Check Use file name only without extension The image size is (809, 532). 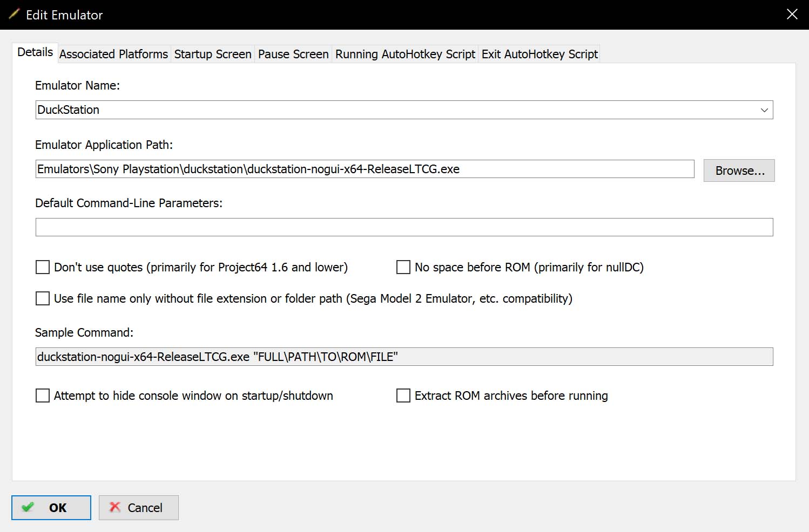(43, 298)
